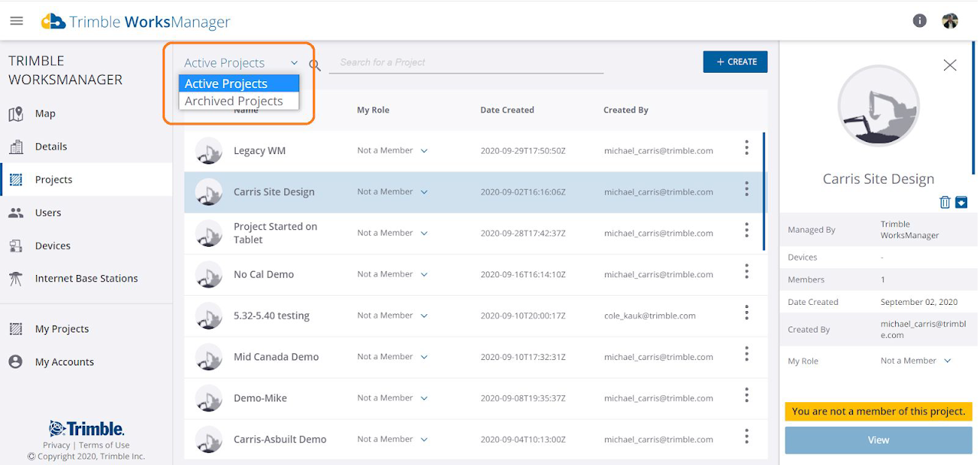The width and height of the screenshot is (980, 465).
Task: Open kebab menu for 5.32-5.40 testing
Action: (746, 313)
